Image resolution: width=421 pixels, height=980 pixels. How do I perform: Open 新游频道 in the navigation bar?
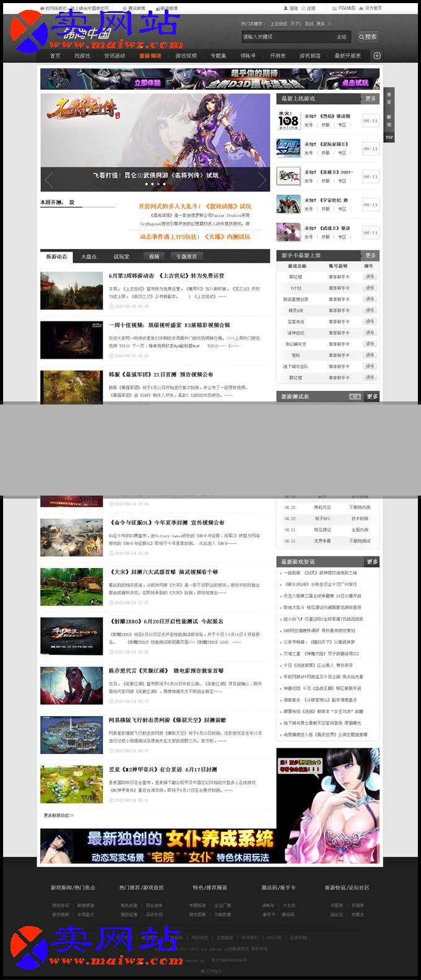point(150,56)
